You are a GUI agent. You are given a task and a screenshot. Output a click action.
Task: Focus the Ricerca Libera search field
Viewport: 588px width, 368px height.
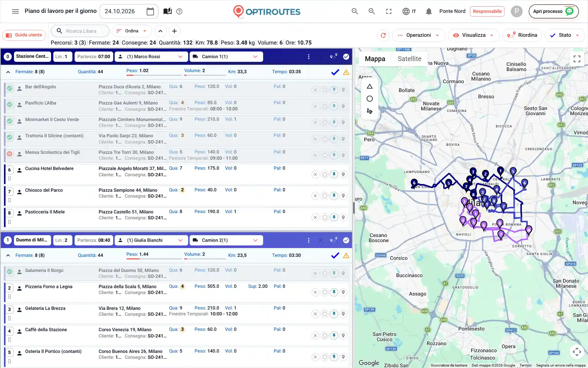click(x=80, y=31)
